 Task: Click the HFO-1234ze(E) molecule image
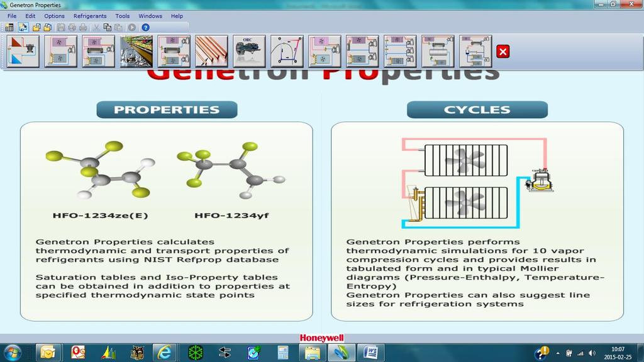coord(100,170)
